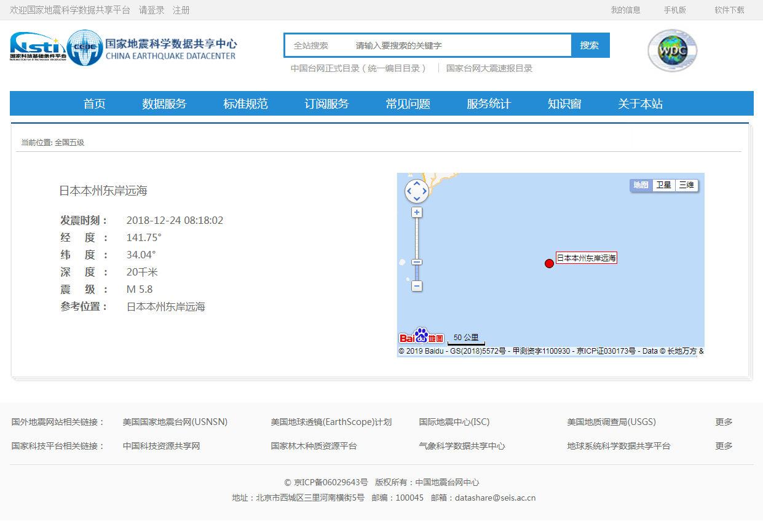Zoom in with the map plus icon

[417, 212]
